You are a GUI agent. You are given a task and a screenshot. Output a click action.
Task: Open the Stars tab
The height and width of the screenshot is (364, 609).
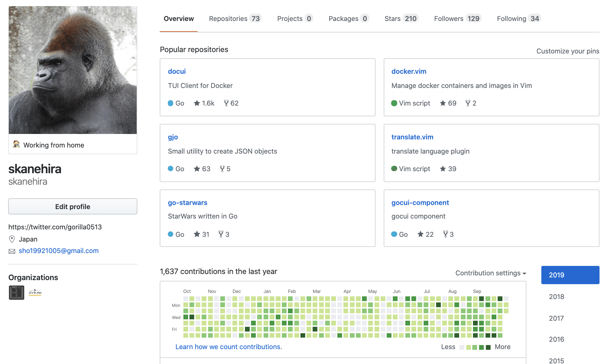(402, 19)
